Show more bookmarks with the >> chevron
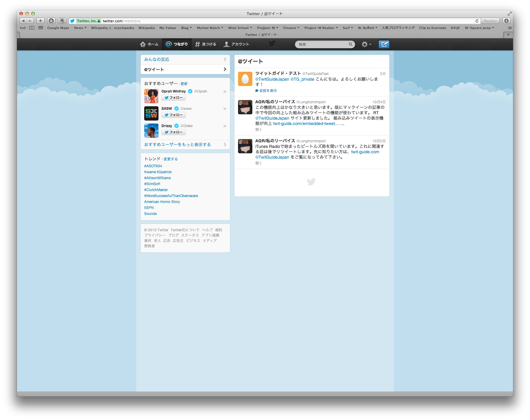This screenshot has width=530, height=420. click(510, 28)
